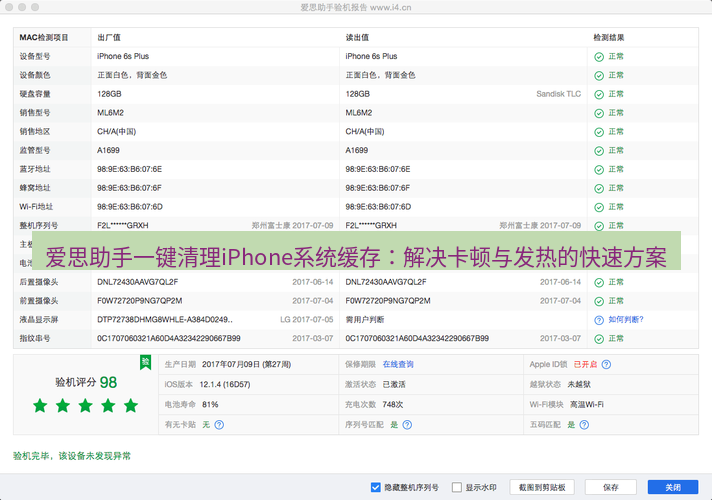
Task: Click the first green rating star
Action: click(40, 405)
